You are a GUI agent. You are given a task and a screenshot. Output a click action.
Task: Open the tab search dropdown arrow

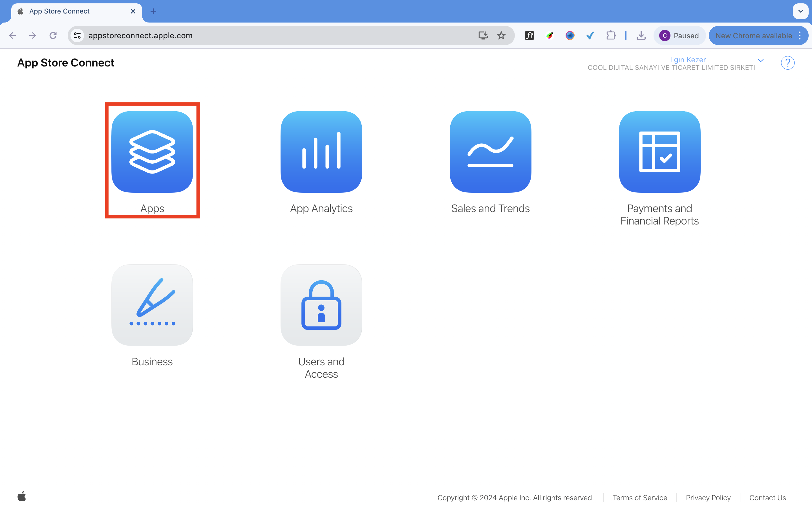(800, 11)
